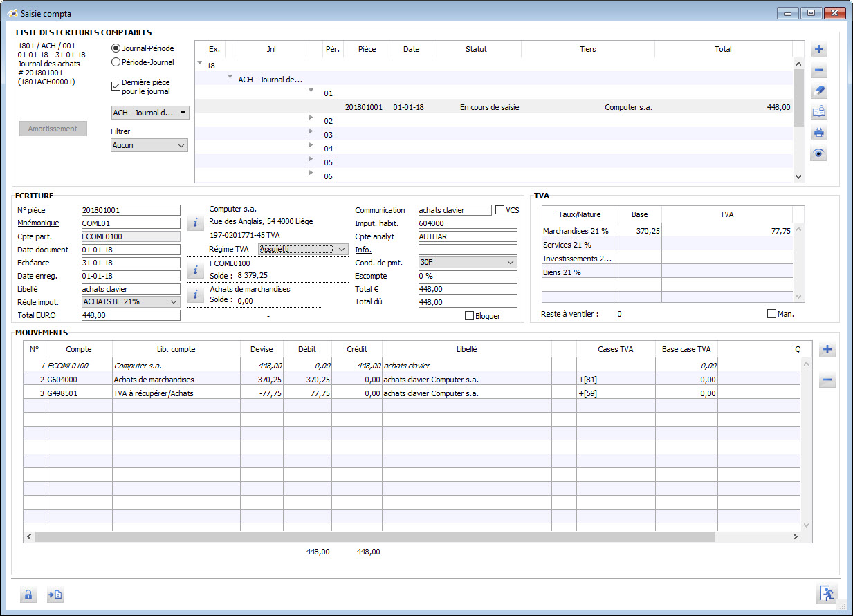Select the Période-Journal radio option
This screenshot has width=853, height=616.
coord(116,62)
